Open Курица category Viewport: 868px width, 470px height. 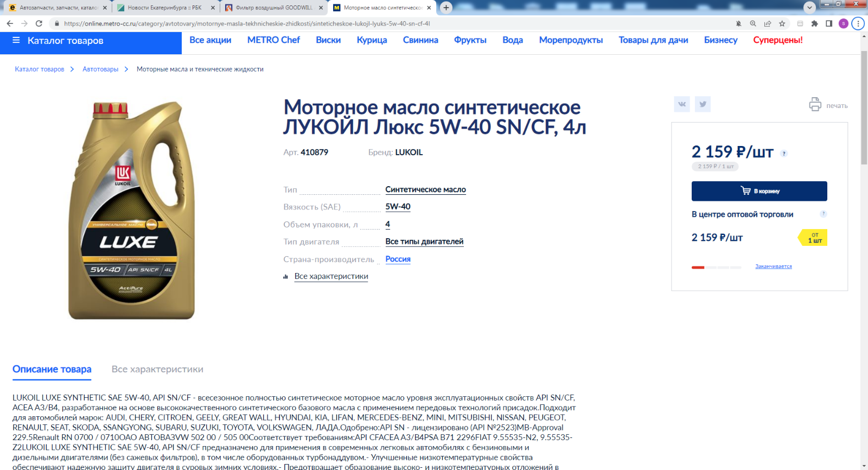coord(372,40)
